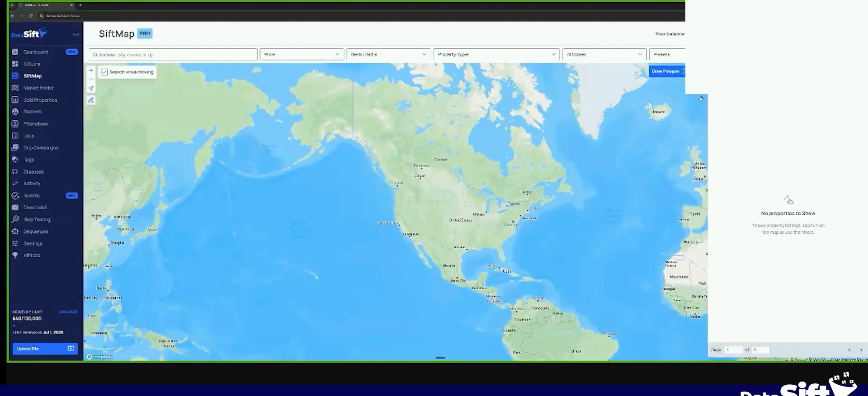
Task: Zoom in the map with plus
Action: 91,70
